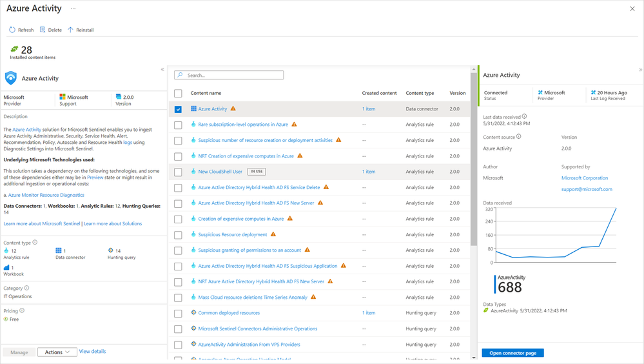The width and height of the screenshot is (644, 364).
Task: Sort by the Content name column header
Action: tap(206, 93)
